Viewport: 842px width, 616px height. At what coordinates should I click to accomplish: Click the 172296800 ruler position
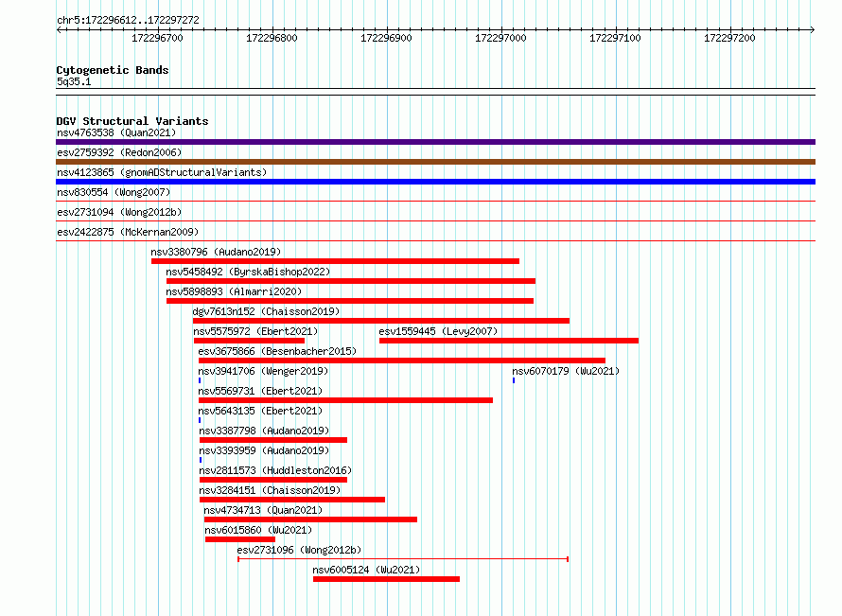[272, 38]
